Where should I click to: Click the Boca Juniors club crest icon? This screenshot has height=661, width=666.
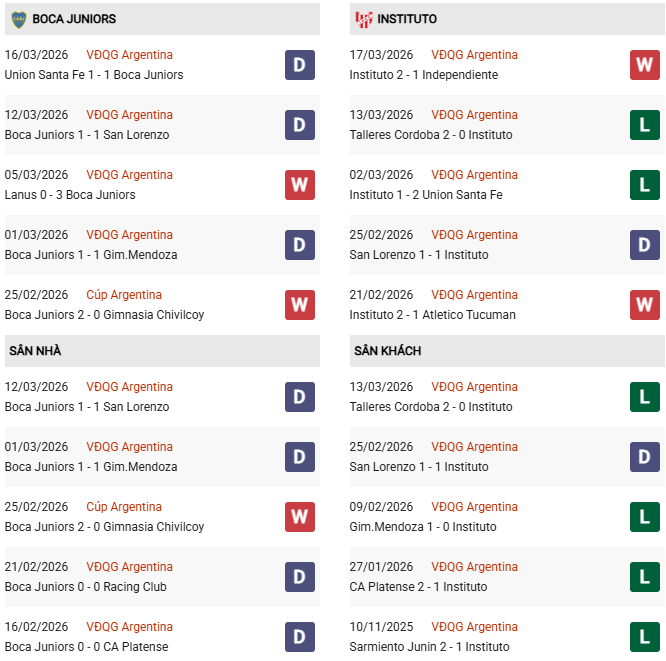tap(18, 19)
